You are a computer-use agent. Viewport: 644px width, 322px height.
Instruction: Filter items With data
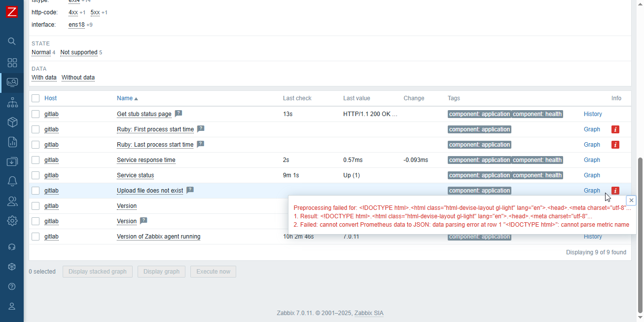tap(44, 78)
